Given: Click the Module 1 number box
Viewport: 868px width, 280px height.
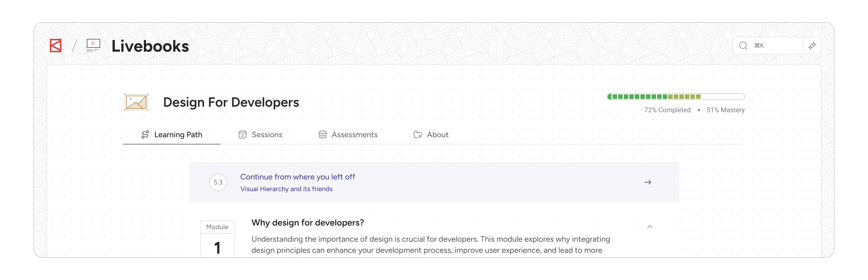Looking at the screenshot, I should [217, 247].
